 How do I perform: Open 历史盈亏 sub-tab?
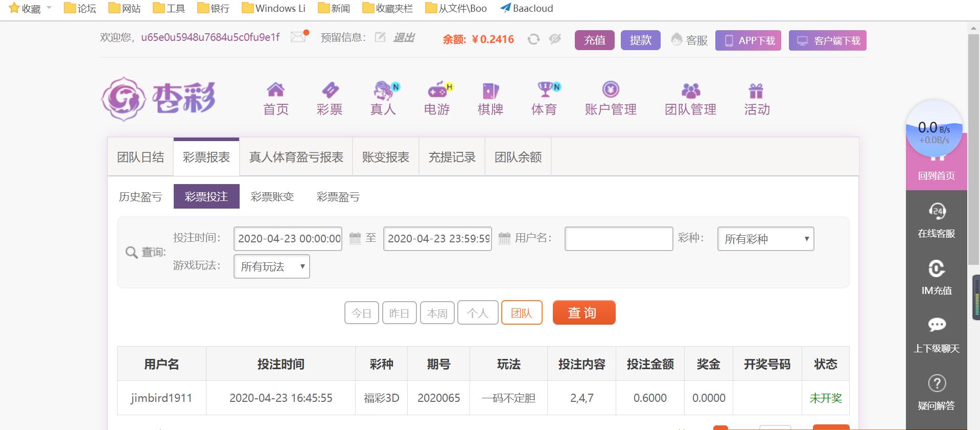pos(141,197)
